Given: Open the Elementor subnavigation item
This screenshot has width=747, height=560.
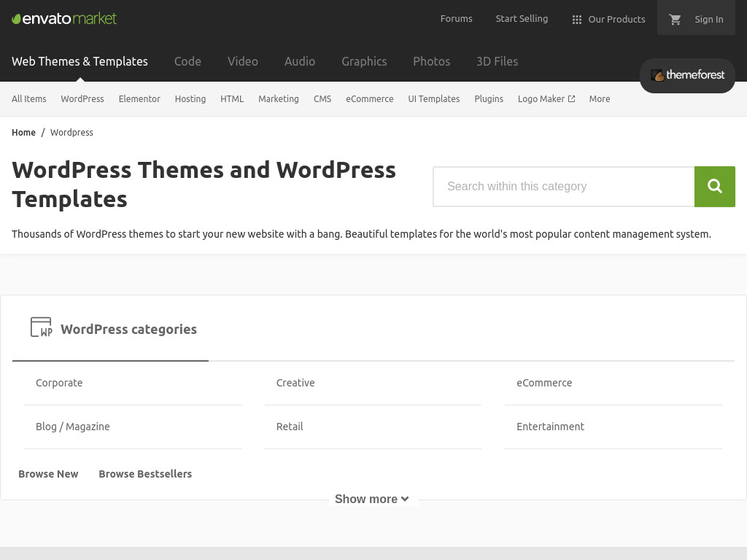Looking at the screenshot, I should pos(139,98).
